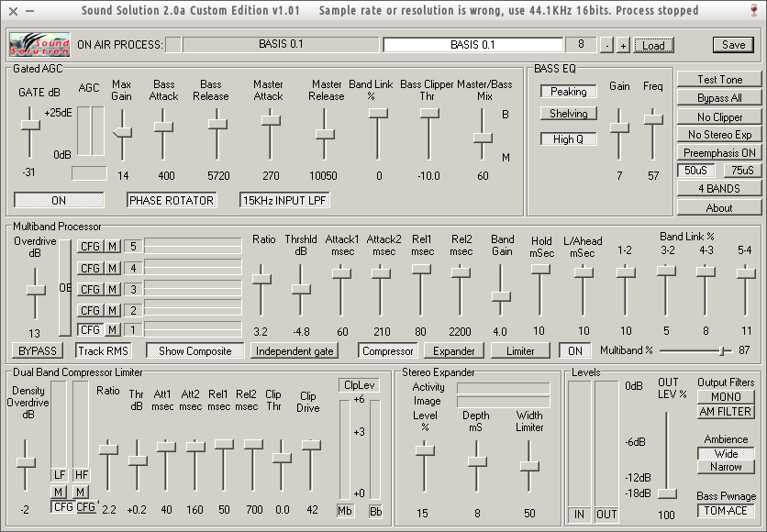Click the BASIS 0.1 preset name field
This screenshot has height=532, width=767.
pyautogui.click(x=473, y=45)
